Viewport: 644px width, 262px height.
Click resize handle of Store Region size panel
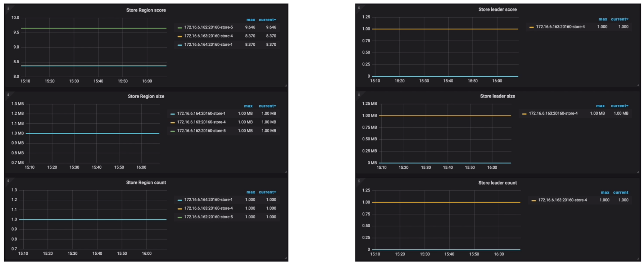tap(286, 172)
